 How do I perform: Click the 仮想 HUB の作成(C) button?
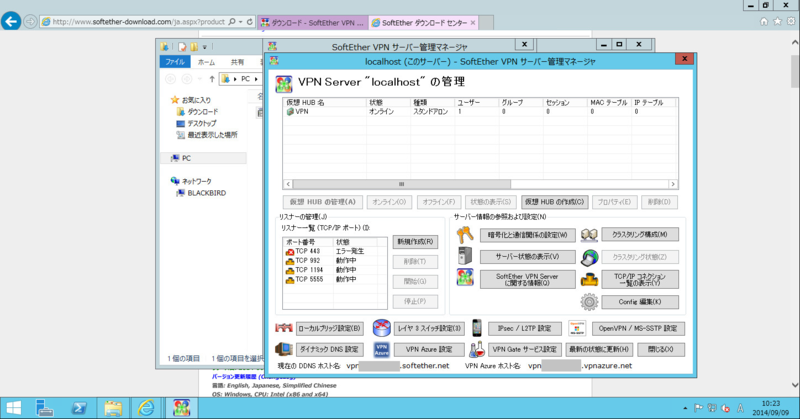point(555,202)
